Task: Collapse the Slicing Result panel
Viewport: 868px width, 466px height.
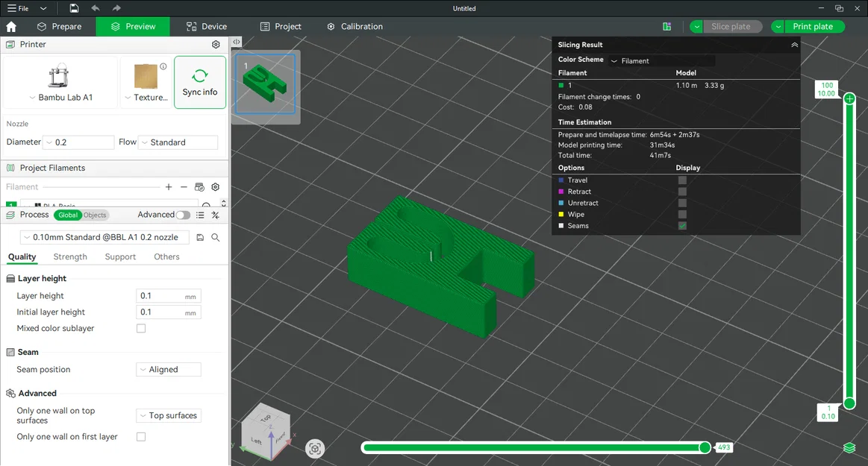Action: click(794, 45)
